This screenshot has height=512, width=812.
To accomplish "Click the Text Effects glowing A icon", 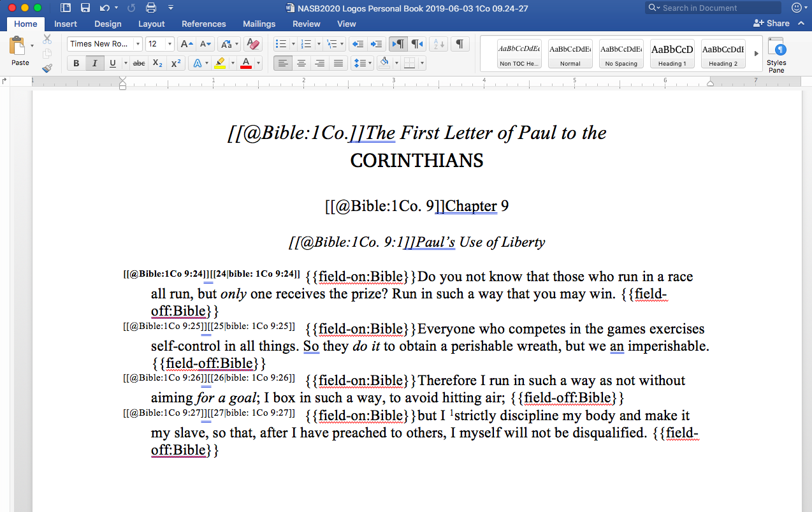I will (198, 63).
